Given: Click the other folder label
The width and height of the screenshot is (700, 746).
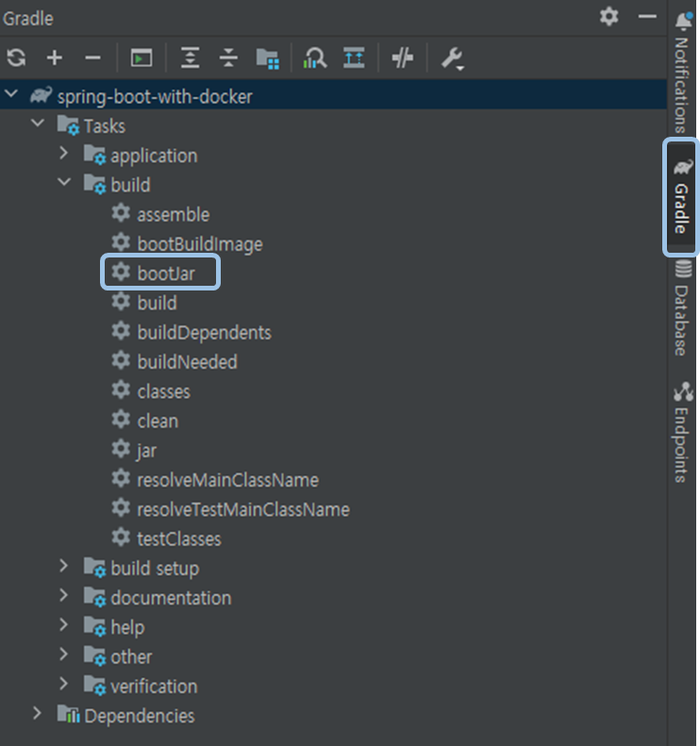Looking at the screenshot, I should [131, 657].
